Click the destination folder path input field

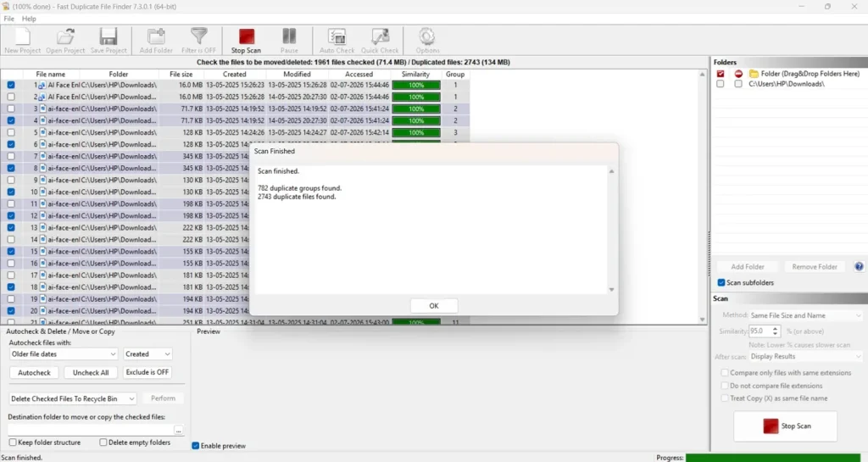[91, 430]
